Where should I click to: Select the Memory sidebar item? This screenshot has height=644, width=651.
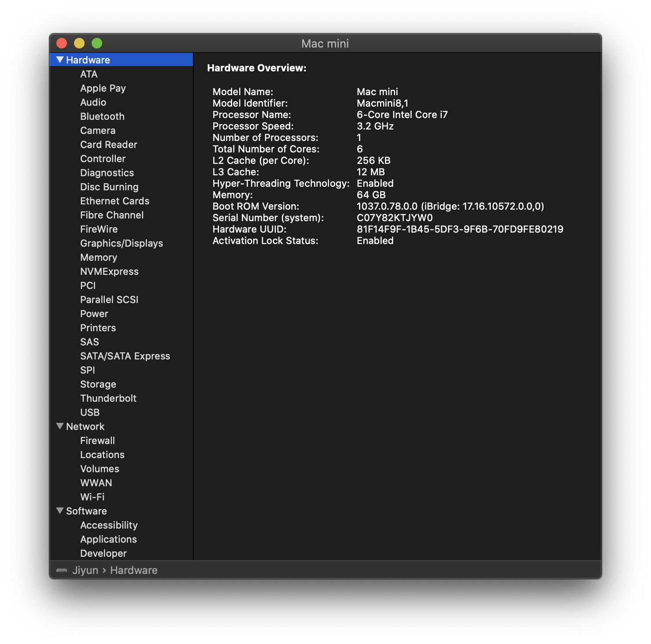click(99, 257)
